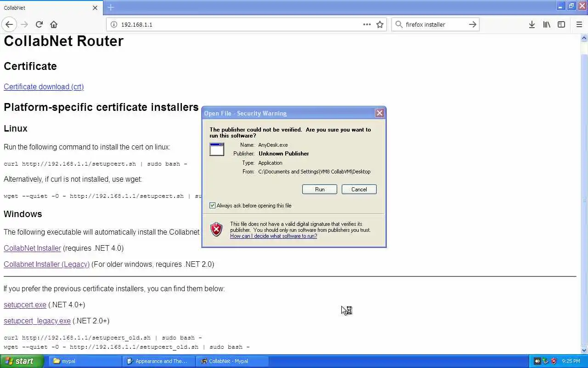Switch to Appearance and Themes taskbar item
The image size is (588, 368).
point(159,361)
